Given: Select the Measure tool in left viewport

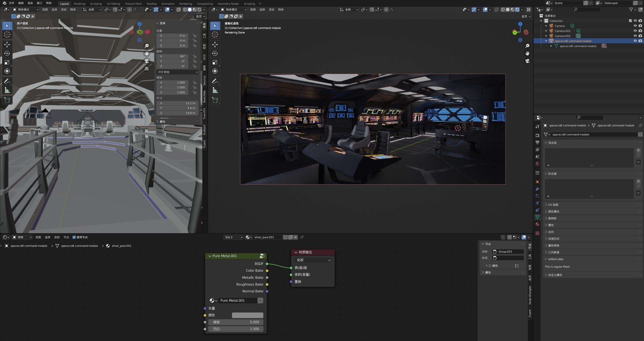Looking at the screenshot, I should coord(7,90).
